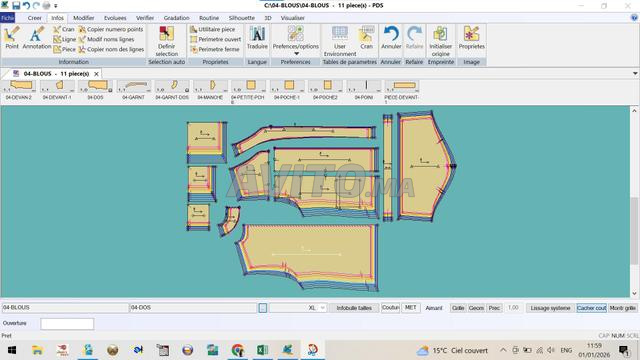This screenshot has width=640, height=360.
Task: Click Annuler undo arrow
Action: [x=391, y=38]
